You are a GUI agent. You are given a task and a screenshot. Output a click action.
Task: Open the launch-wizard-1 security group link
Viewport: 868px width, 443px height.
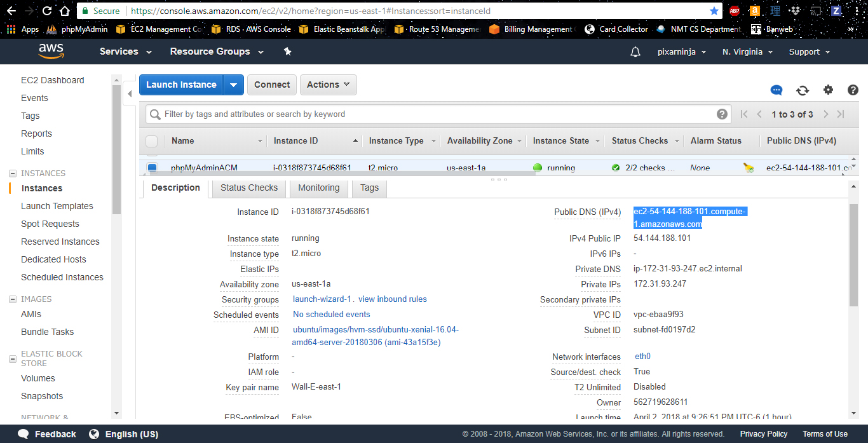point(322,299)
